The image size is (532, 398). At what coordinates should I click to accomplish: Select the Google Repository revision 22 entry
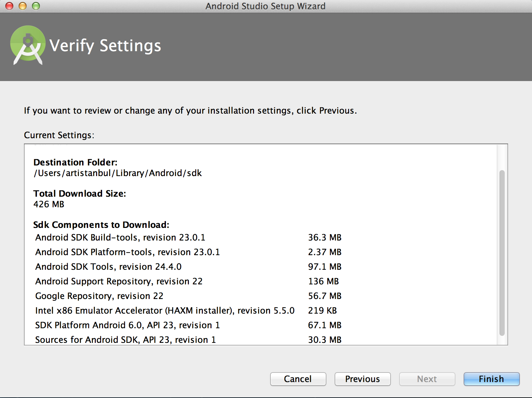pos(99,296)
